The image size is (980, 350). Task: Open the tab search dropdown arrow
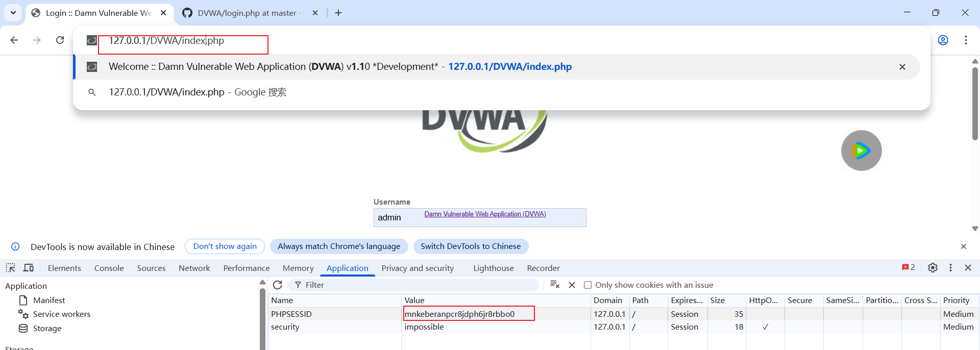13,13
